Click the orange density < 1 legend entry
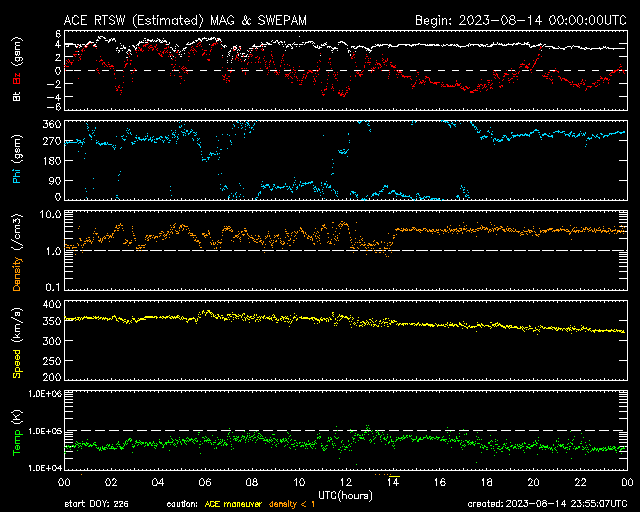640x512 pixels. click(292, 503)
